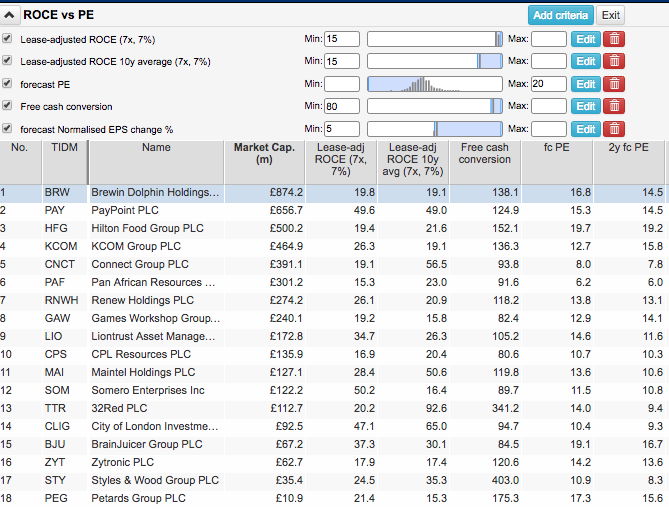Sort by Market Cap. (m) column header

click(264, 162)
